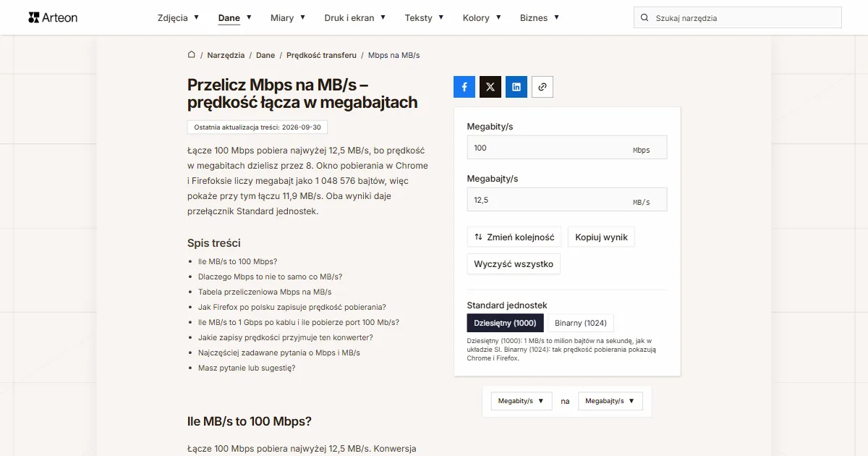This screenshot has height=456, width=868.
Task: Open the Zdjęcia menu
Action: 179,17
